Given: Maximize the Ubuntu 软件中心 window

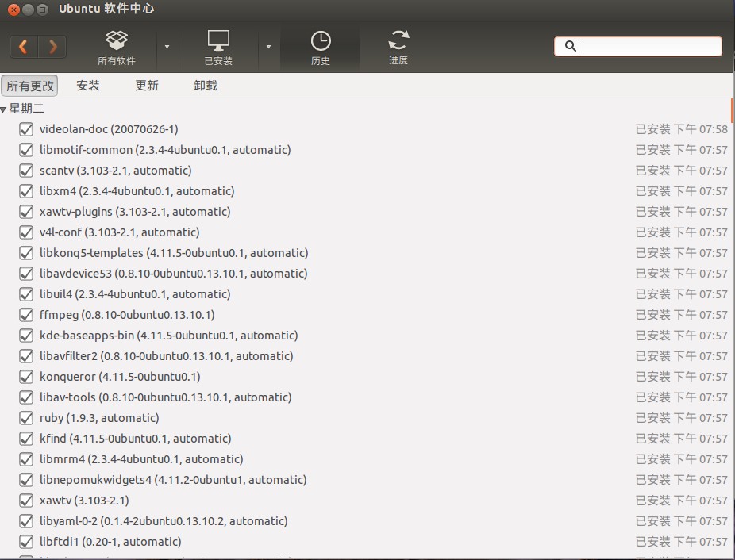Looking at the screenshot, I should [42, 10].
